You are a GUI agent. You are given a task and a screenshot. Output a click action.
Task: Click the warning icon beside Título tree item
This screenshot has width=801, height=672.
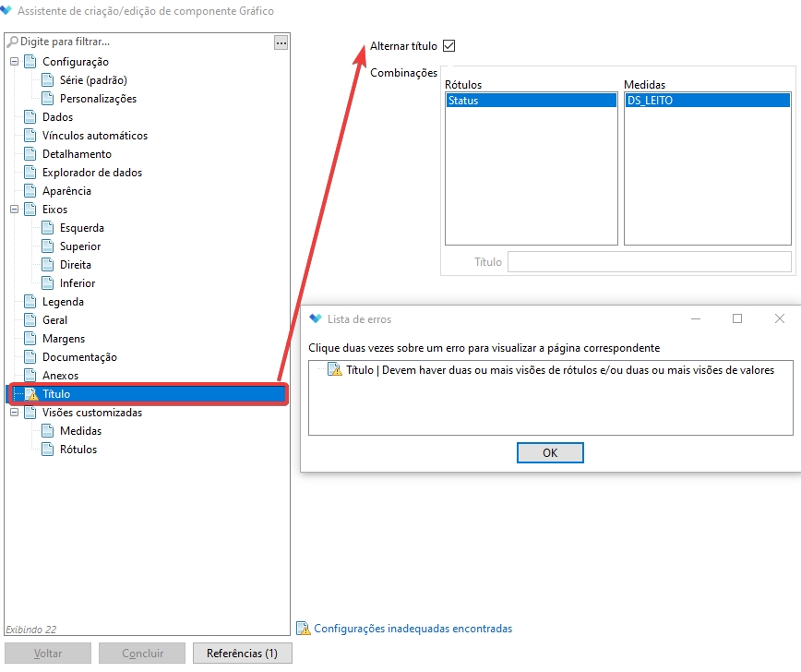pyautogui.click(x=30, y=394)
